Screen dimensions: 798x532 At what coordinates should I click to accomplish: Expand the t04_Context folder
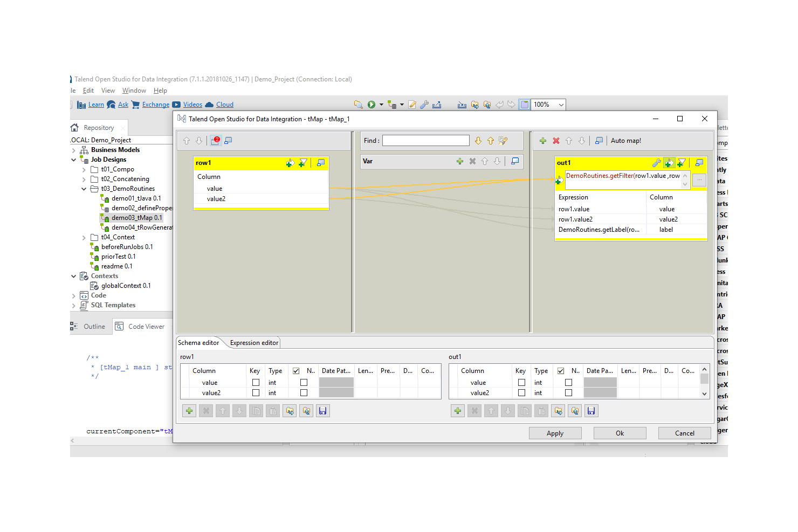click(84, 237)
